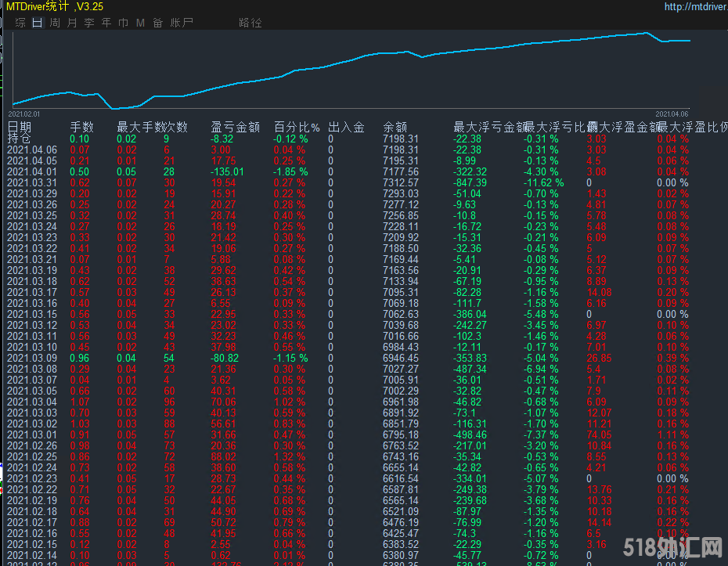
Task: Open the 周 weekly statistics tab
Action: (55, 23)
